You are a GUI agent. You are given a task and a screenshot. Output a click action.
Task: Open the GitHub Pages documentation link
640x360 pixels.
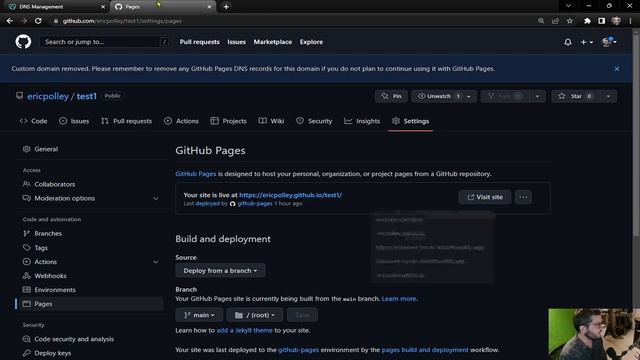(196, 174)
